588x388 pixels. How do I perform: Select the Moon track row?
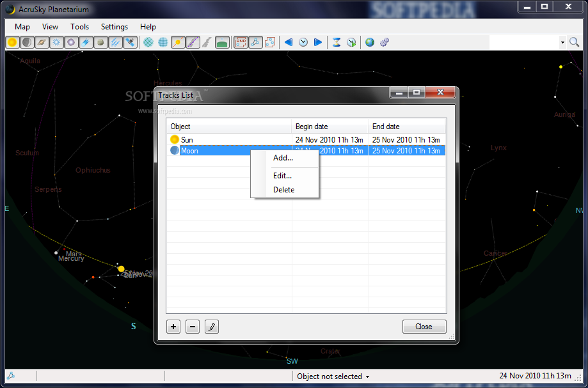pos(306,151)
